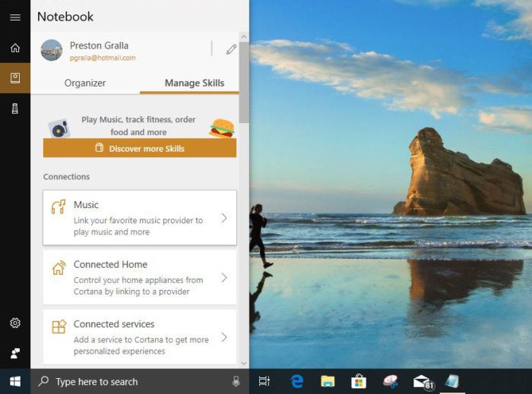Expand the Music connection chevron
The height and width of the screenshot is (394, 532).
coord(224,218)
